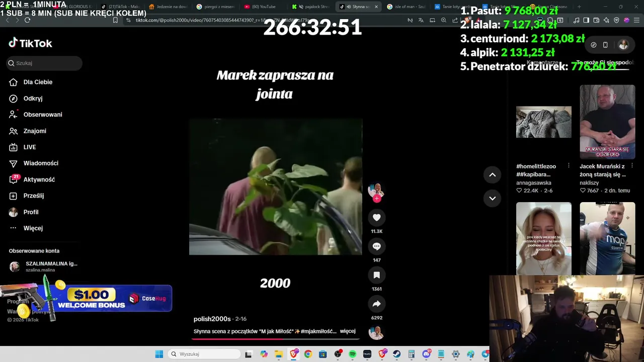The image size is (644, 362).
Task: Open comments via the speech bubble icon
Action: [376, 246]
